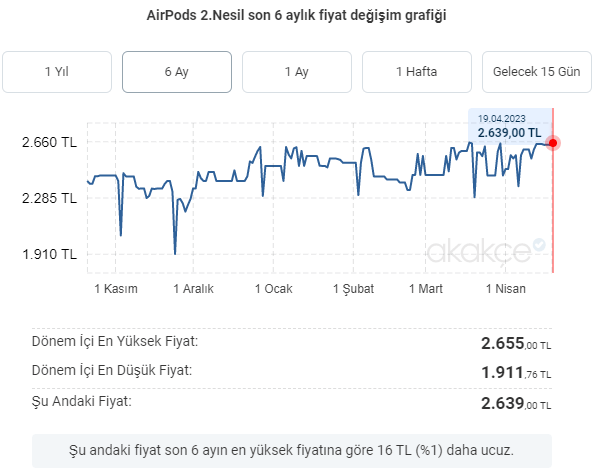Click the price comparison info banner

pyautogui.click(x=292, y=451)
